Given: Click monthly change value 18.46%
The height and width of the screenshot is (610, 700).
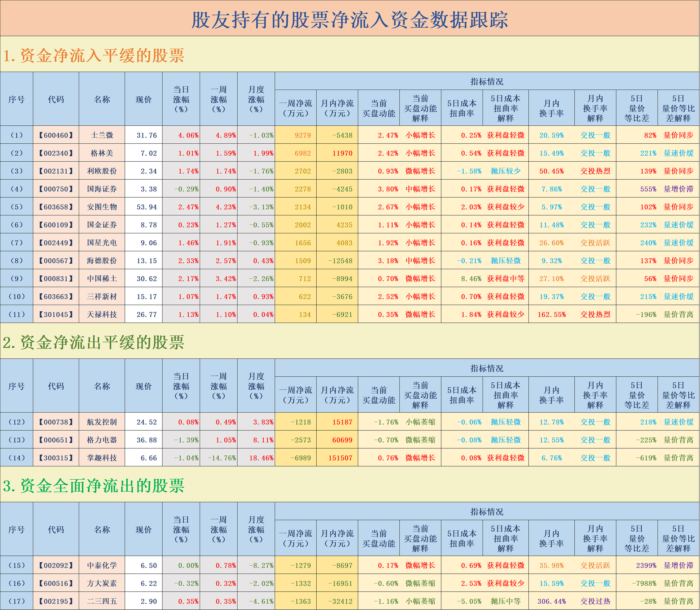Looking at the screenshot, I should tap(261, 458).
